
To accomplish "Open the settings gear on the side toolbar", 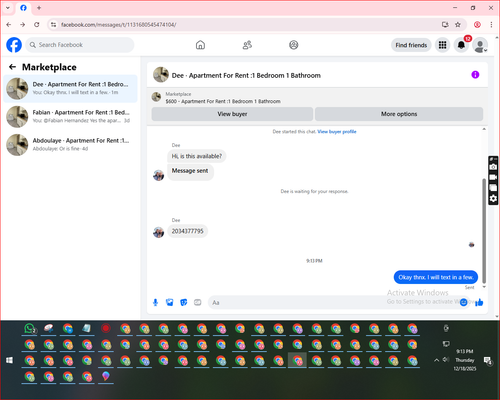I will [493, 199].
